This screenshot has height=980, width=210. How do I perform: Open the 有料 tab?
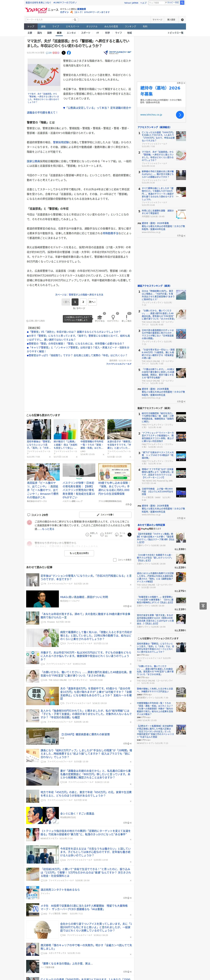[x=145, y=27]
